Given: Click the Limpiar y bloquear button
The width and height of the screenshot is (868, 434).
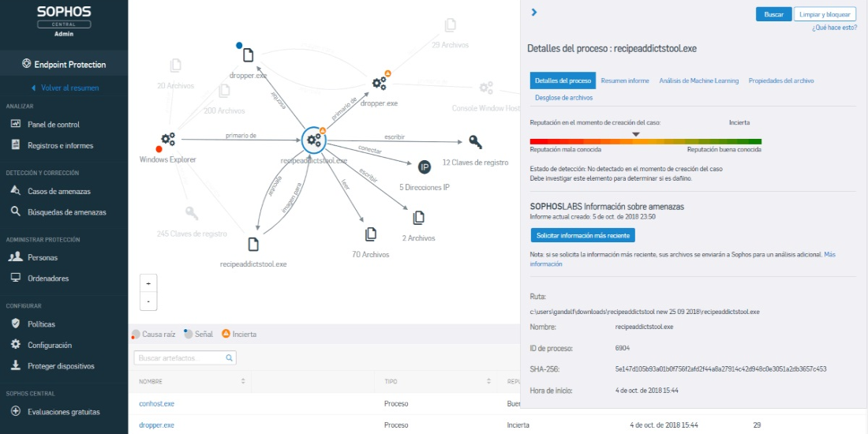Looking at the screenshot, I should pos(825,14).
